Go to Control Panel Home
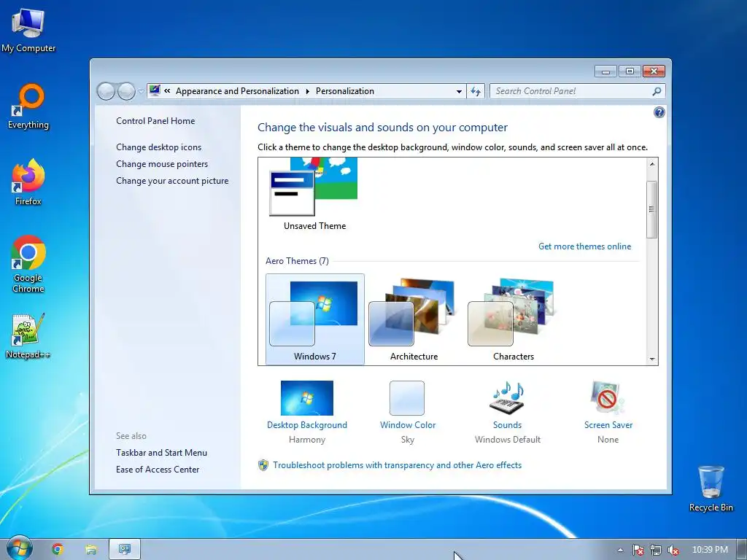The height and width of the screenshot is (560, 747). 155,121
